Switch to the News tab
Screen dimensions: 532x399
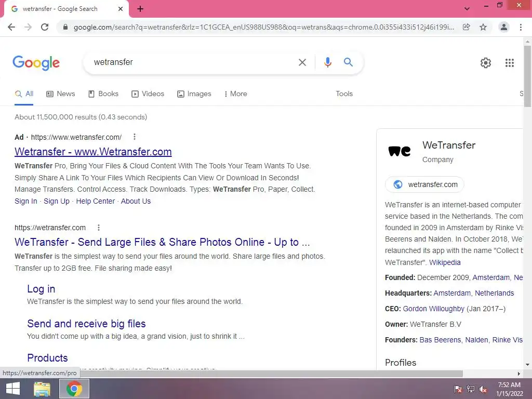[x=61, y=94]
